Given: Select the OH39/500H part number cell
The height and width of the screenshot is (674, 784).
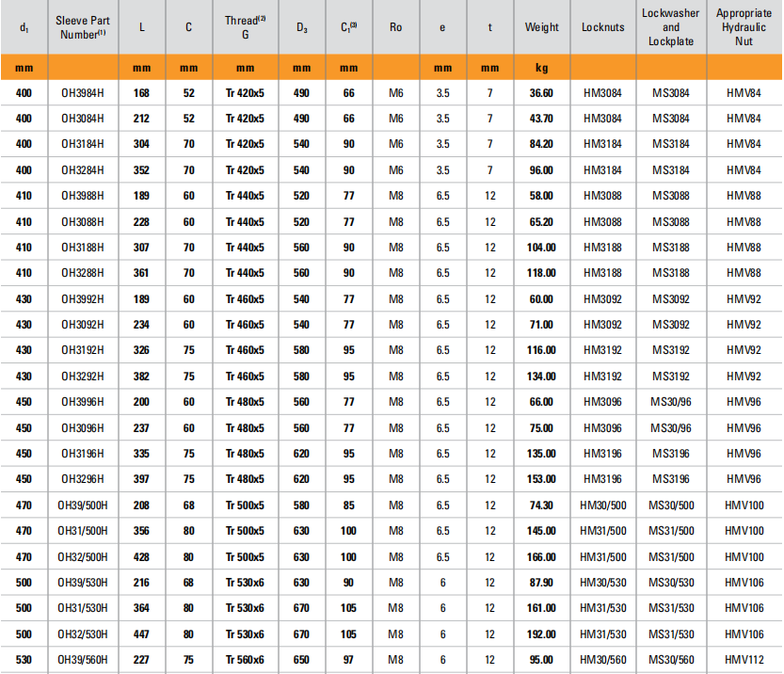Looking at the screenshot, I should click(83, 505).
